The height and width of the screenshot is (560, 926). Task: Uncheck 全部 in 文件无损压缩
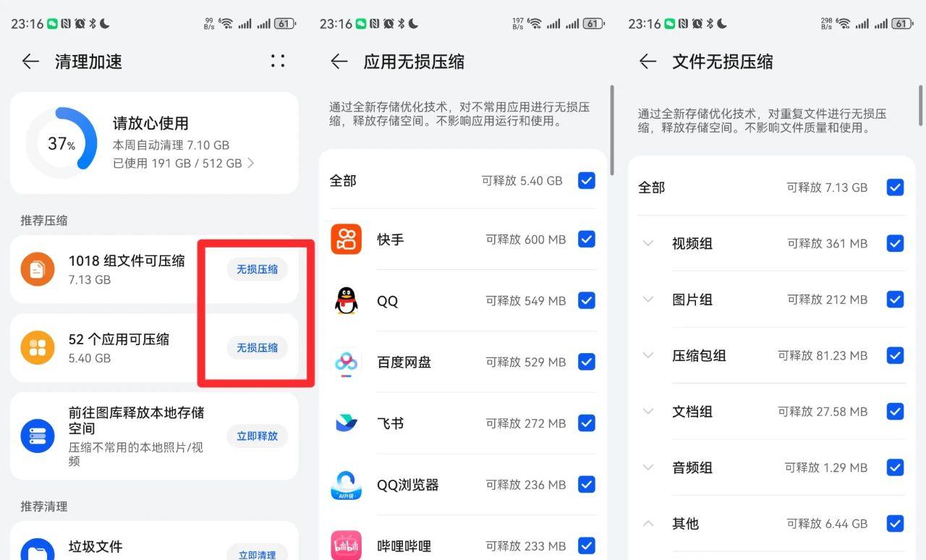click(896, 187)
